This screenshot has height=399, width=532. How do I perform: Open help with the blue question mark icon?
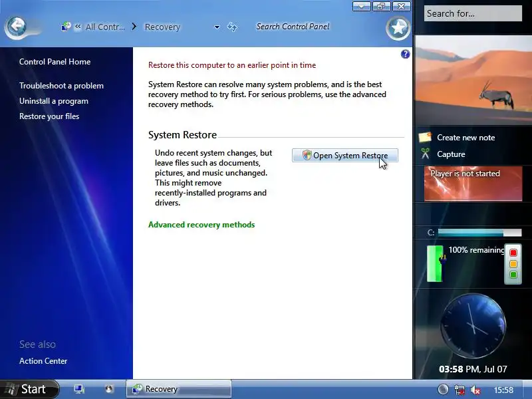(x=405, y=54)
